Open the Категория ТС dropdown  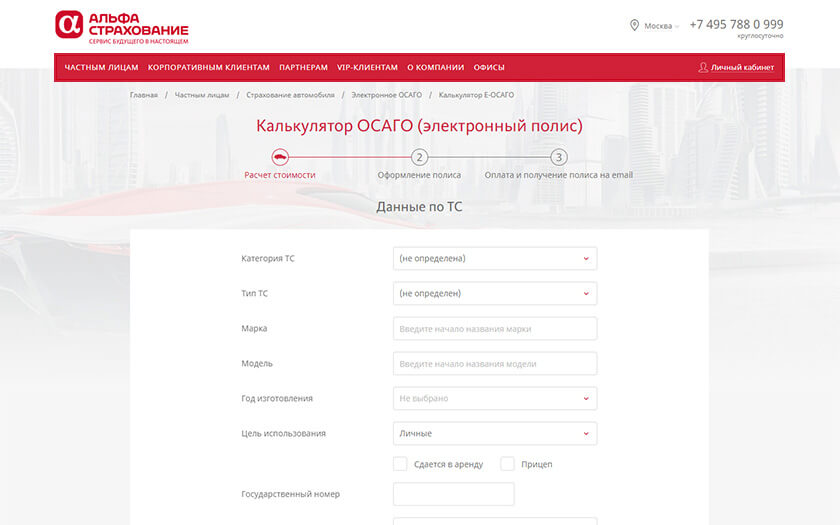pos(495,258)
